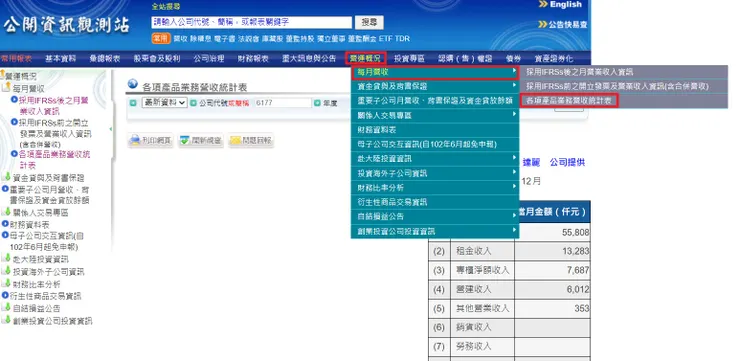Click blue bullet icon beside 衍生性商品交易資訊 sidebar

5,295
